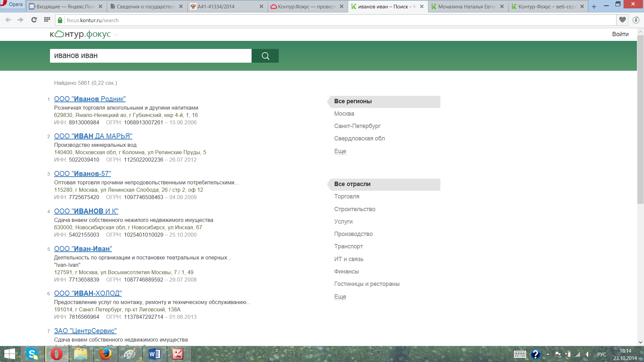Open ООО "ИВАНОВ И К" result
This screenshot has width=644, height=362.
pyautogui.click(x=86, y=211)
